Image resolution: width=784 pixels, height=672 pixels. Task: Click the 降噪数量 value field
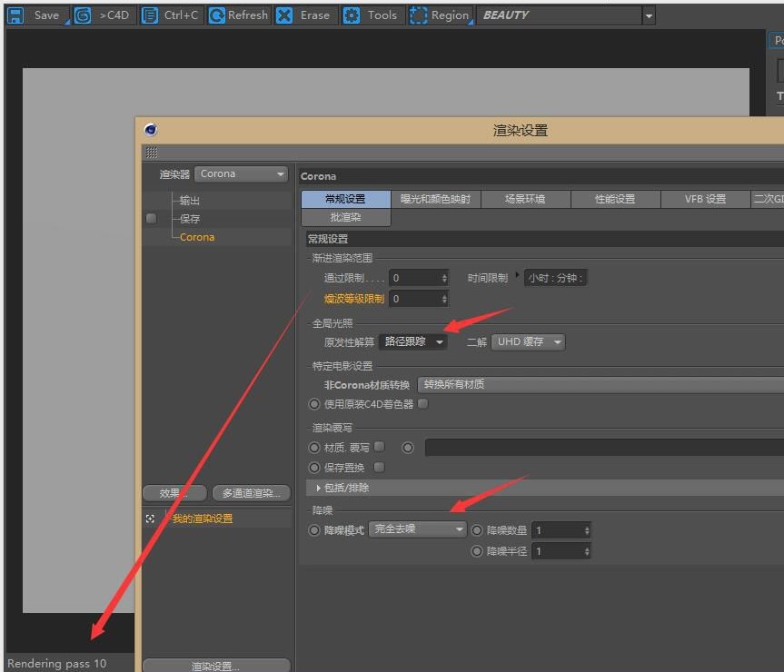[x=558, y=530]
